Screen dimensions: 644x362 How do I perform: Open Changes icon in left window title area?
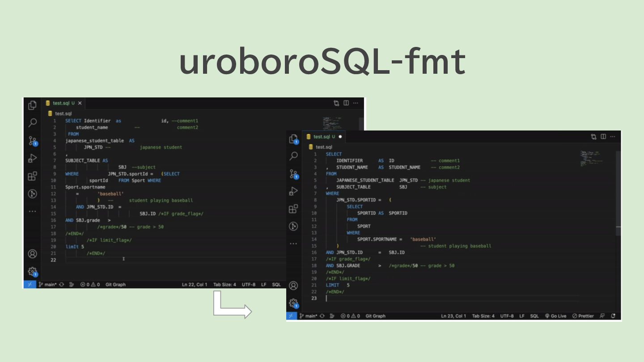pyautogui.click(x=336, y=103)
